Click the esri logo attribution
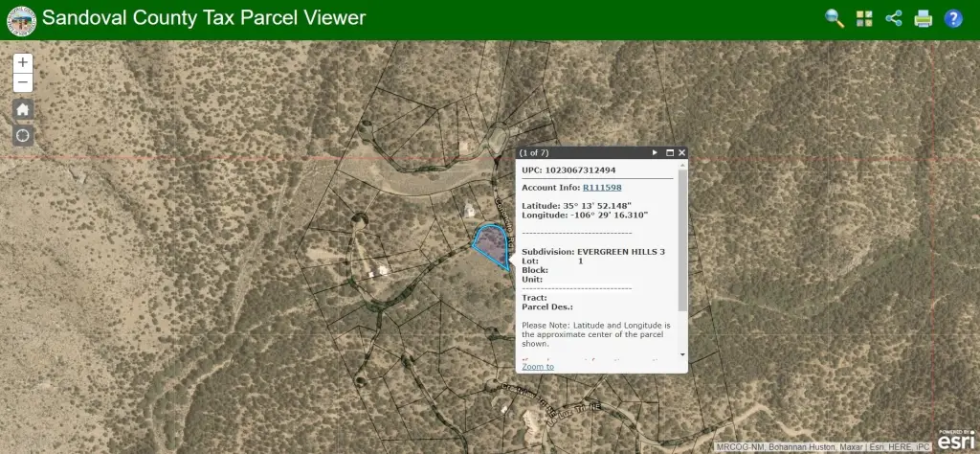The height and width of the screenshot is (454, 980). tap(955, 441)
